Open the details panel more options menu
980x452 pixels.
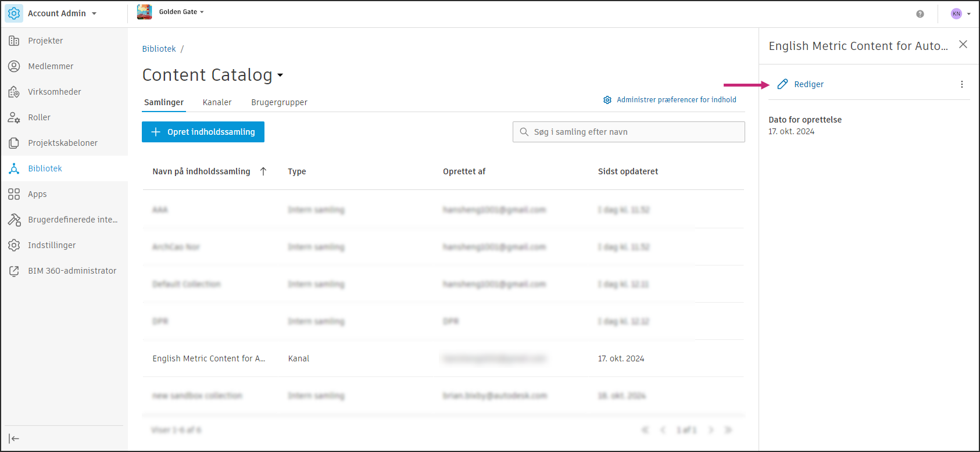coord(962,84)
